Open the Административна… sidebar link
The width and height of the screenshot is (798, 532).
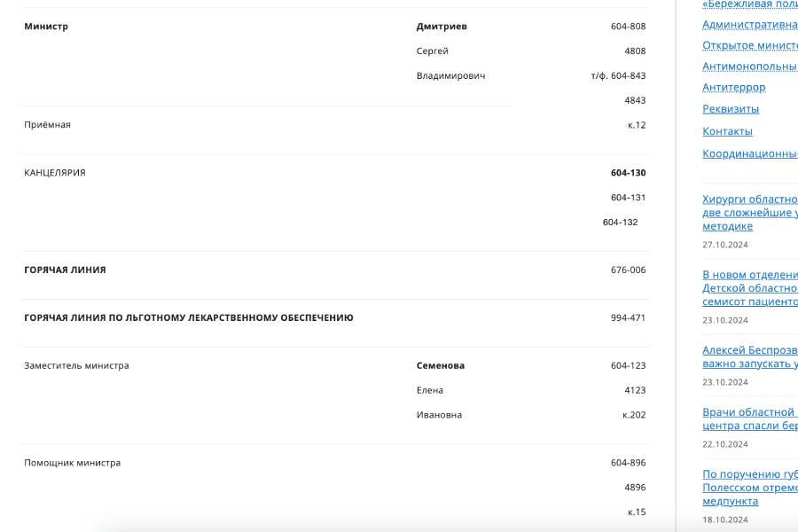pos(750,25)
